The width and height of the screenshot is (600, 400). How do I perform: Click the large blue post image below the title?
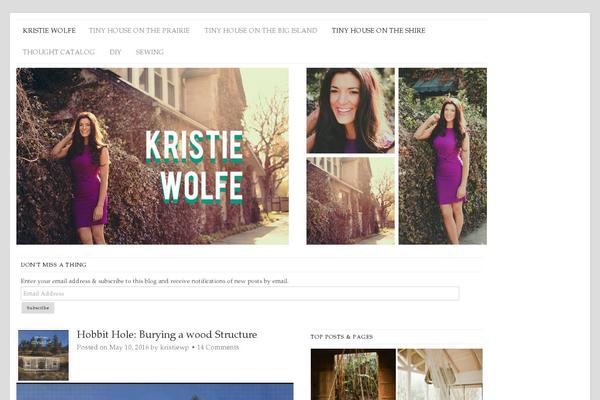[155, 391]
